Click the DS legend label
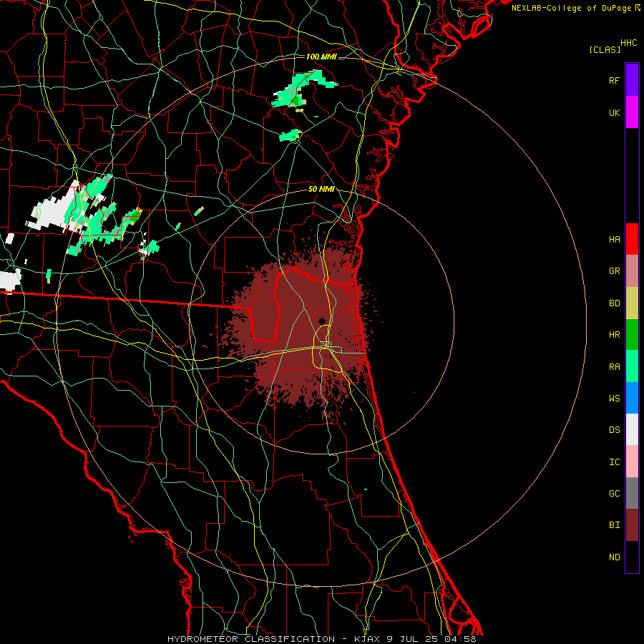The image size is (644, 644). tap(614, 430)
